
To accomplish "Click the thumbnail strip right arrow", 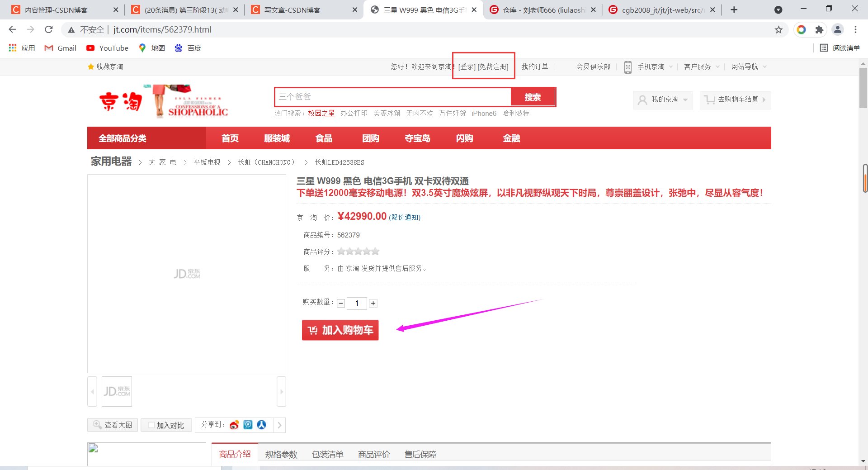I will (x=281, y=391).
